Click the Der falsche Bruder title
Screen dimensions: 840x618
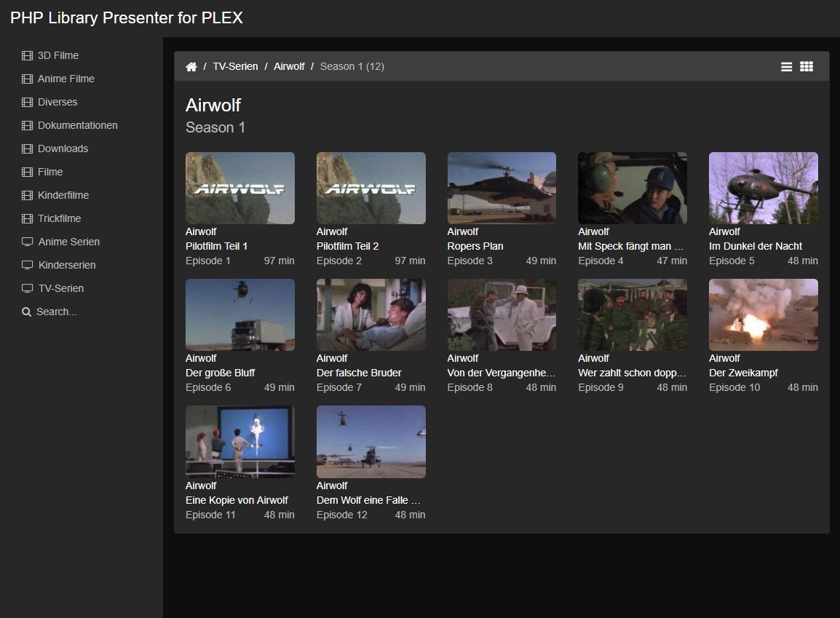[x=359, y=373]
